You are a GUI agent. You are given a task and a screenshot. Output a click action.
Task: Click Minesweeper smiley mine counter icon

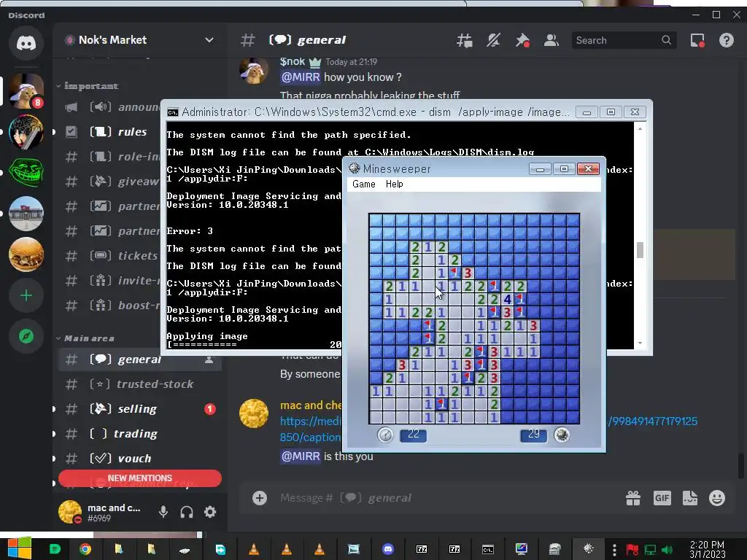pyautogui.click(x=562, y=435)
